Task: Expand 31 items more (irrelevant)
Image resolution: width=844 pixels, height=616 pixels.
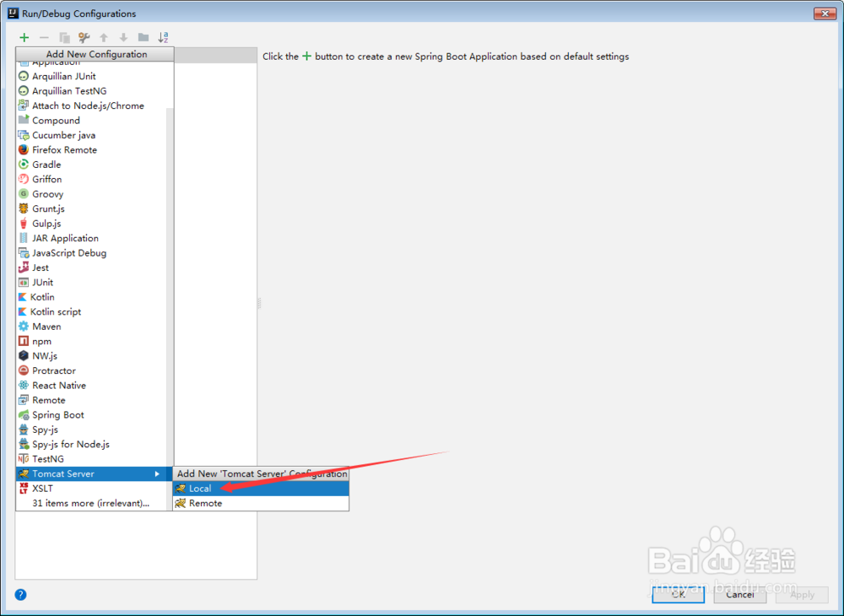Action: coord(91,503)
